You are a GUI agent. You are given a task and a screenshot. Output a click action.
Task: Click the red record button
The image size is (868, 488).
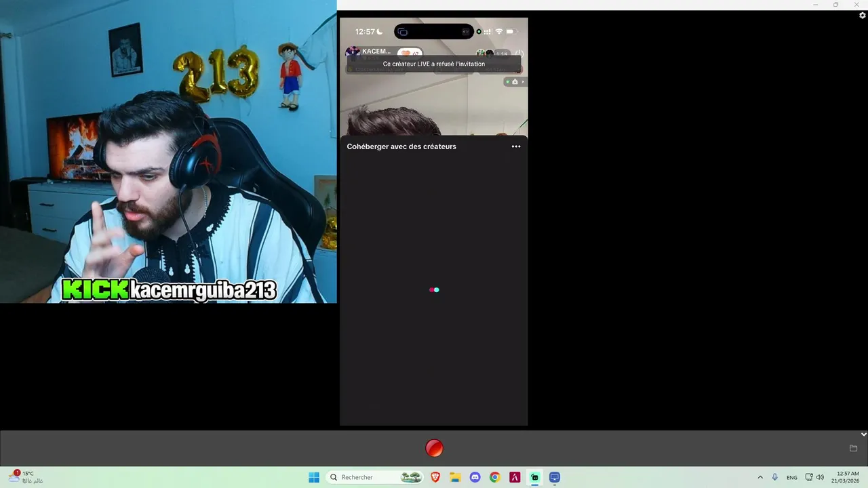(434, 448)
